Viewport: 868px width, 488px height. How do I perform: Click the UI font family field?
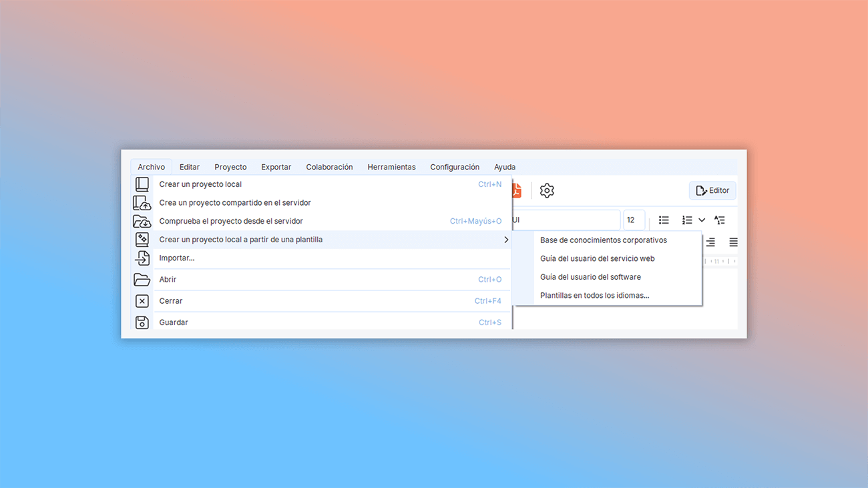[x=564, y=220]
